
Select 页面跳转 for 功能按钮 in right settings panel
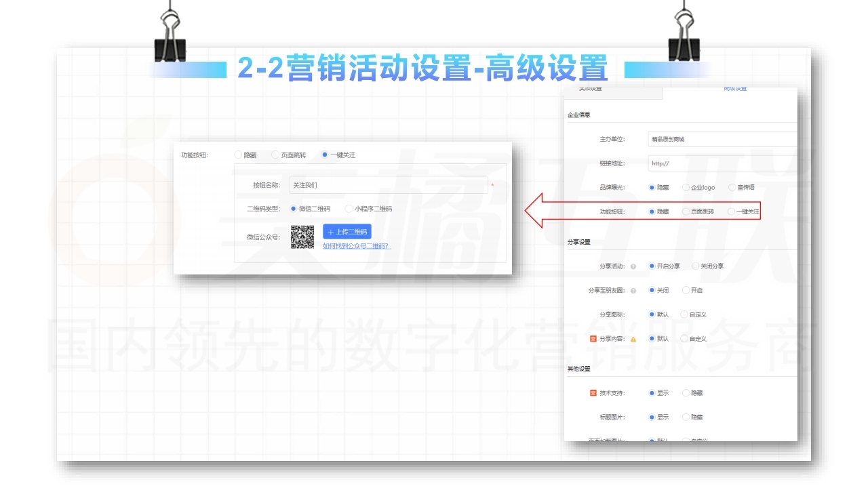point(686,211)
